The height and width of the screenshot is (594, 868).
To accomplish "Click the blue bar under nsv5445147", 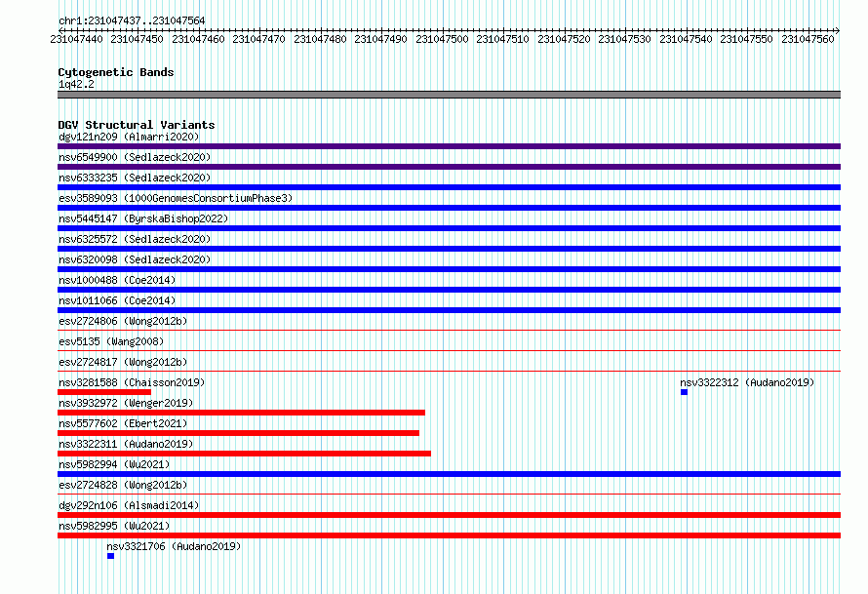I will coord(449,228).
